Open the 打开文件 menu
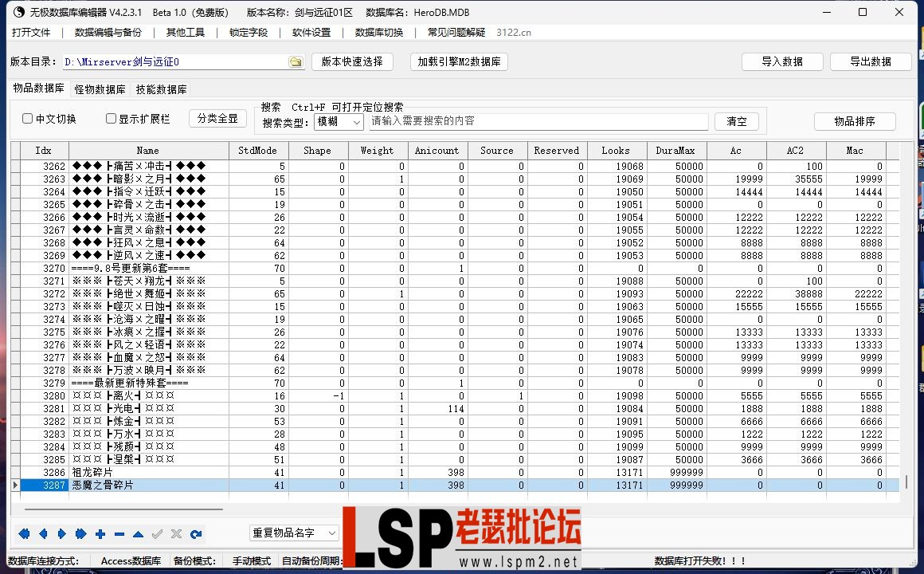The width and height of the screenshot is (924, 574). coord(31,33)
